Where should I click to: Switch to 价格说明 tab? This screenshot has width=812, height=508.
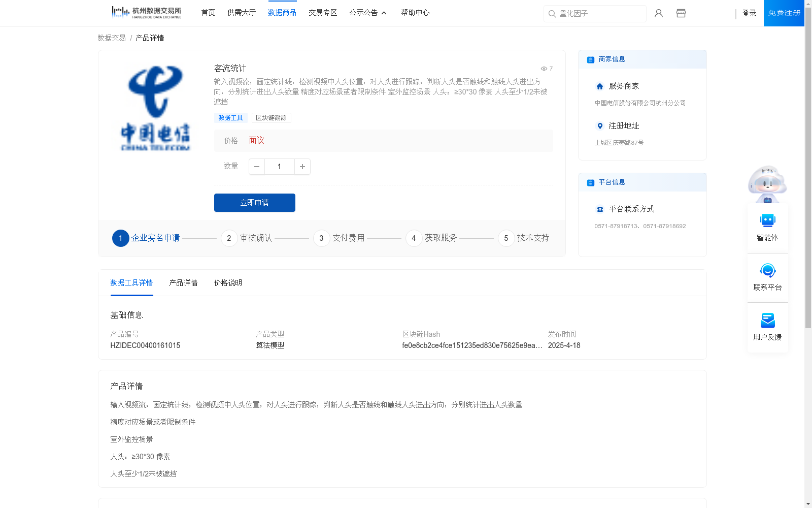pyautogui.click(x=228, y=283)
